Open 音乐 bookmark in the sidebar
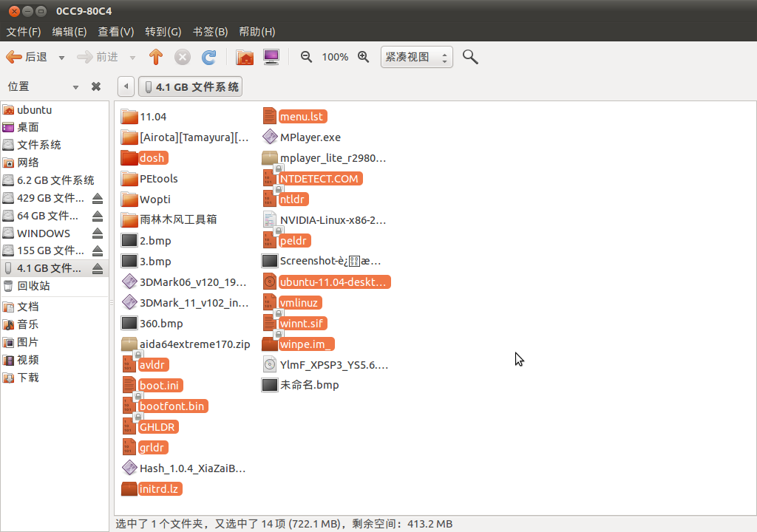The height and width of the screenshot is (532, 757). pyautogui.click(x=55, y=324)
